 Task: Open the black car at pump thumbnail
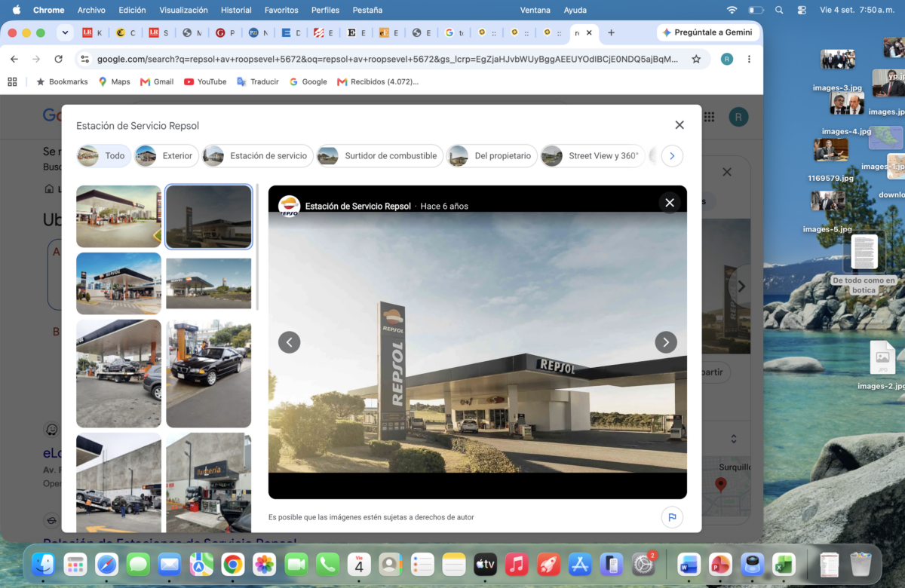(x=209, y=373)
